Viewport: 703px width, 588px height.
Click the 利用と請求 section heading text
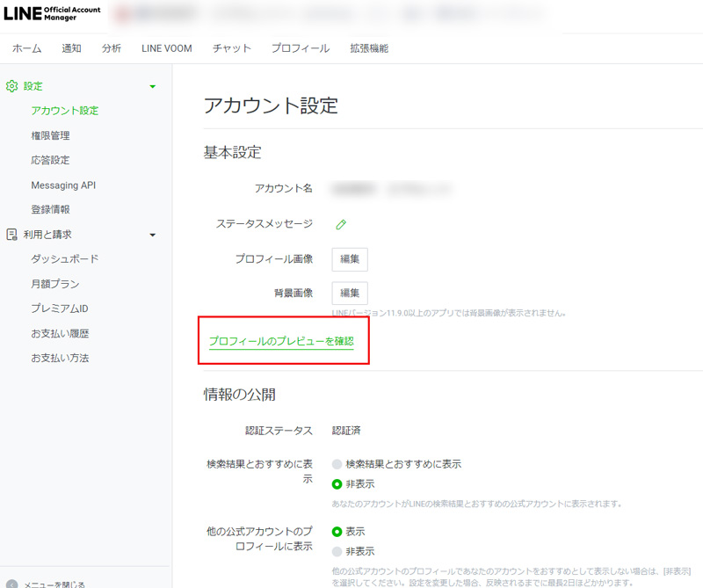tap(47, 235)
